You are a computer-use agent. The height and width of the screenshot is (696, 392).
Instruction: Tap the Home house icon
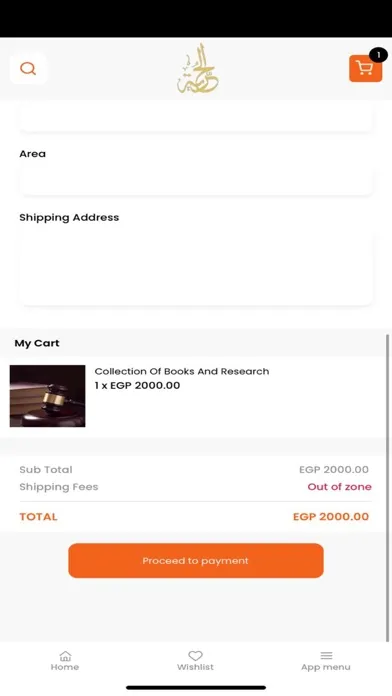pos(65,656)
